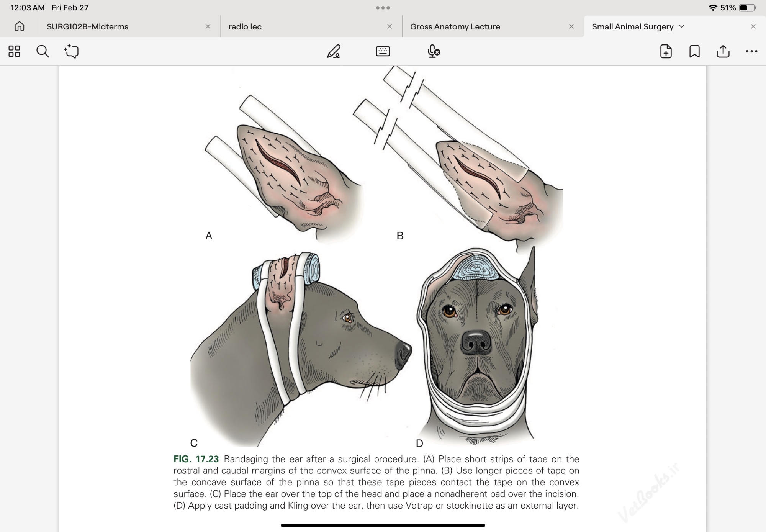Tap the search magnifier icon

click(43, 51)
